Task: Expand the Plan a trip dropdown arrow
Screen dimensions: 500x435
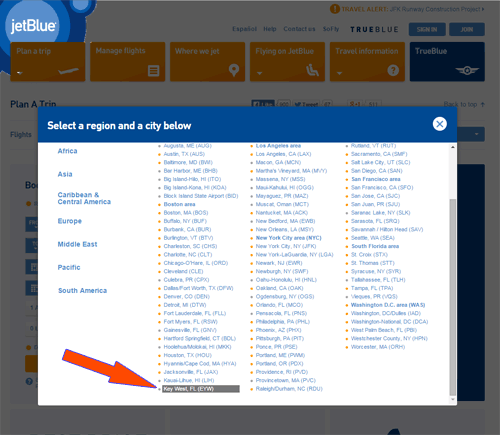Action: coord(20,73)
